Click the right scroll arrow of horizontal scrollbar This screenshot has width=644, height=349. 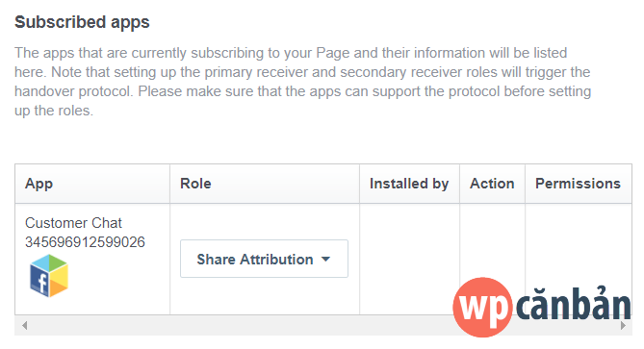click(623, 326)
